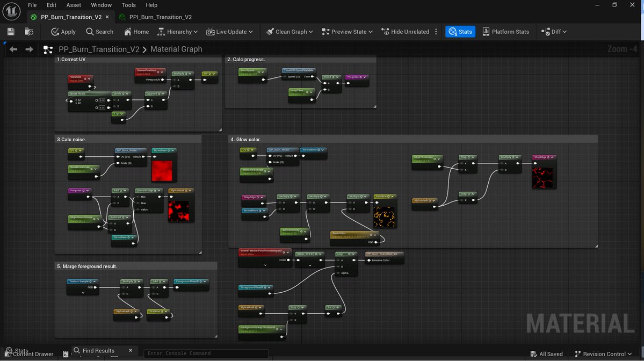Go forward with the right arrow
Viewport: 644px width, 361px height.
[29, 49]
